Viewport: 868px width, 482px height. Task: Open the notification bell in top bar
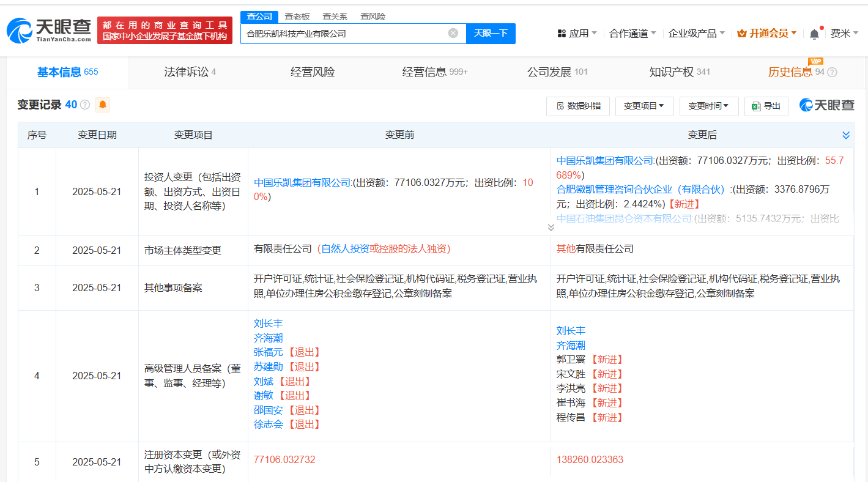pos(814,34)
